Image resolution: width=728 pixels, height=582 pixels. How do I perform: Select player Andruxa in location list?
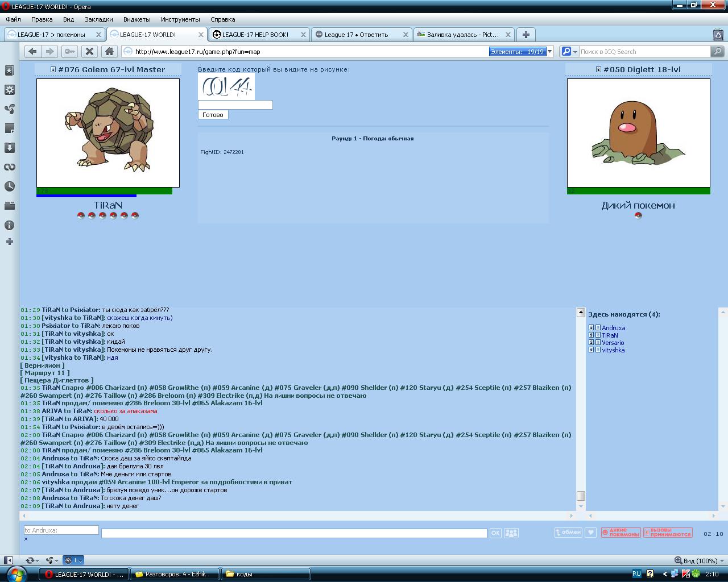click(x=613, y=328)
